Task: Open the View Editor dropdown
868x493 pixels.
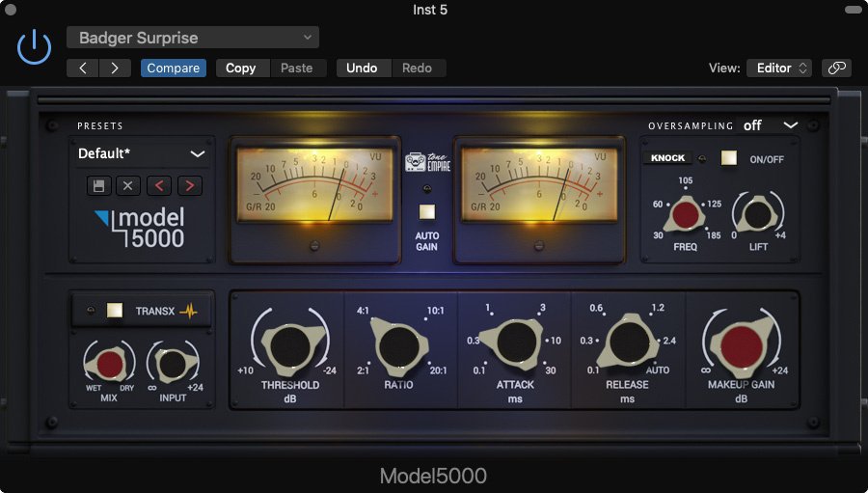Action: [779, 68]
